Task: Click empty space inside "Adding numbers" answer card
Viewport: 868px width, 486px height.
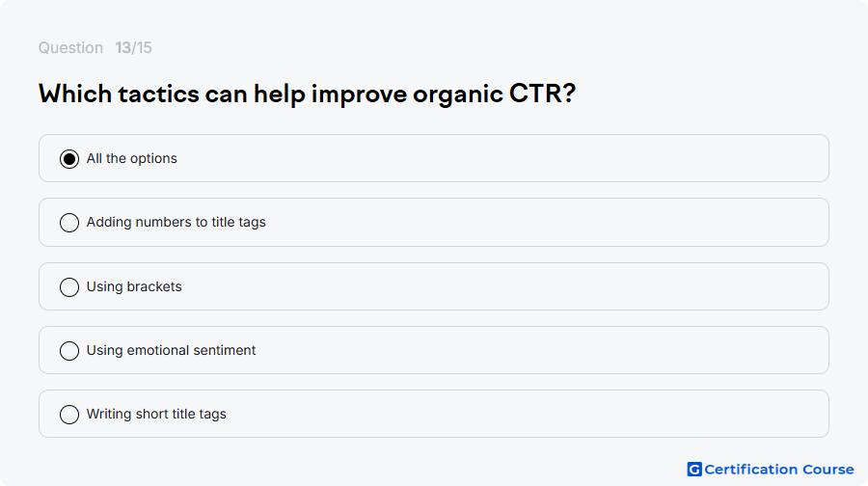Action: pos(499,222)
